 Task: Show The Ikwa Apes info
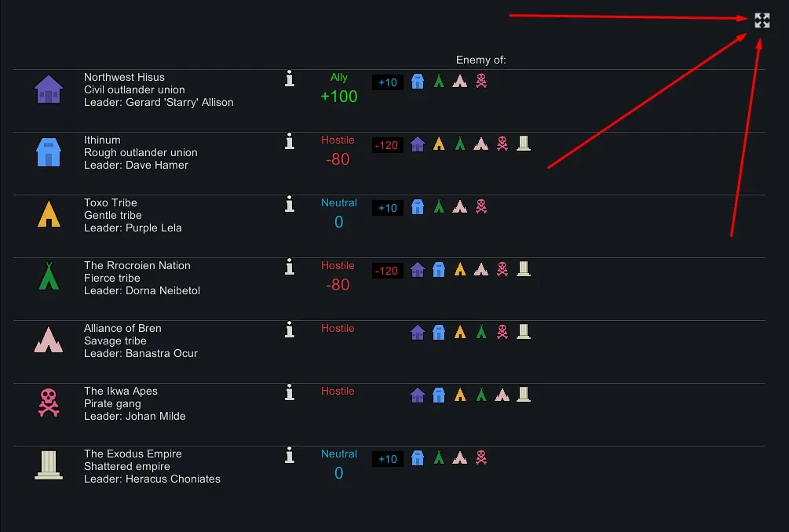290,392
